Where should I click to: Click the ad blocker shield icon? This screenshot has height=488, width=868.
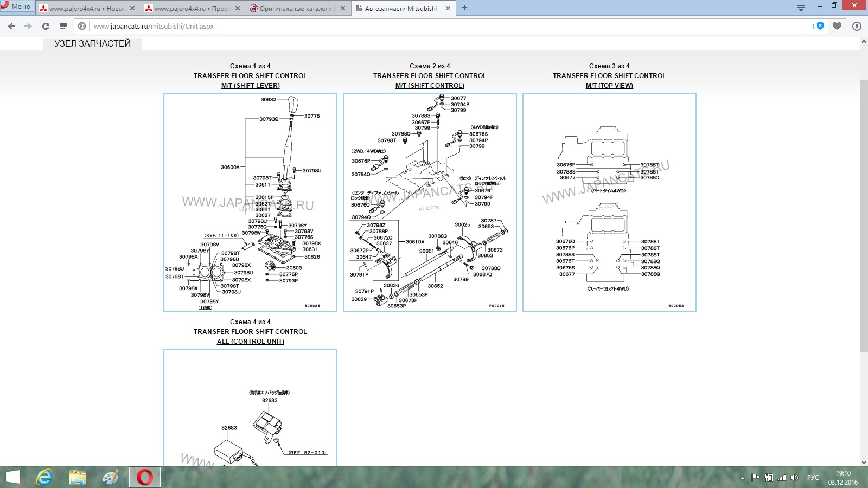(820, 26)
